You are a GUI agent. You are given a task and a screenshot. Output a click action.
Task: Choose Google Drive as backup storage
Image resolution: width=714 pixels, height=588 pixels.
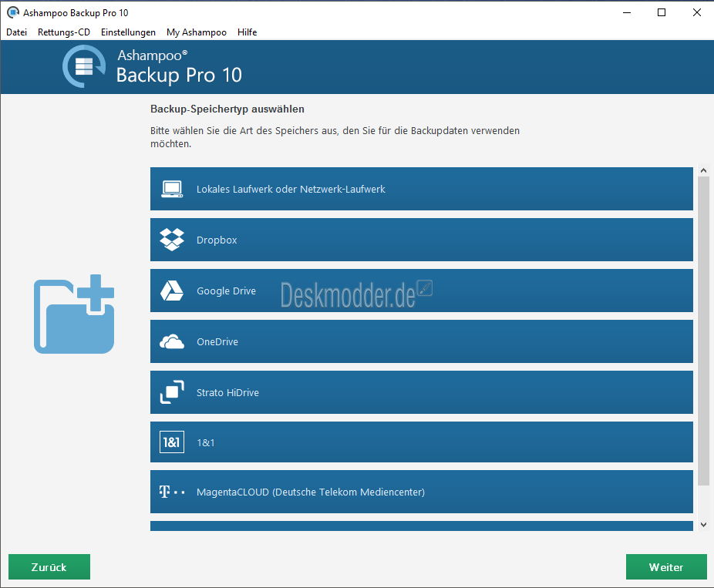click(421, 291)
